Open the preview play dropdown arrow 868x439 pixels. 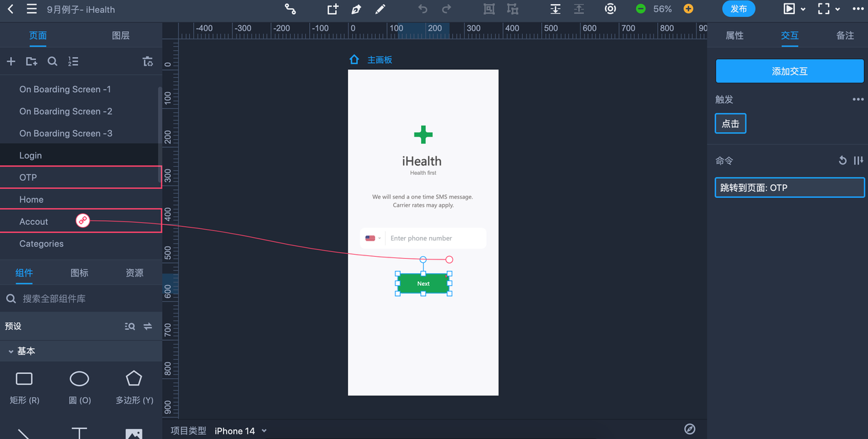pyautogui.click(x=804, y=9)
